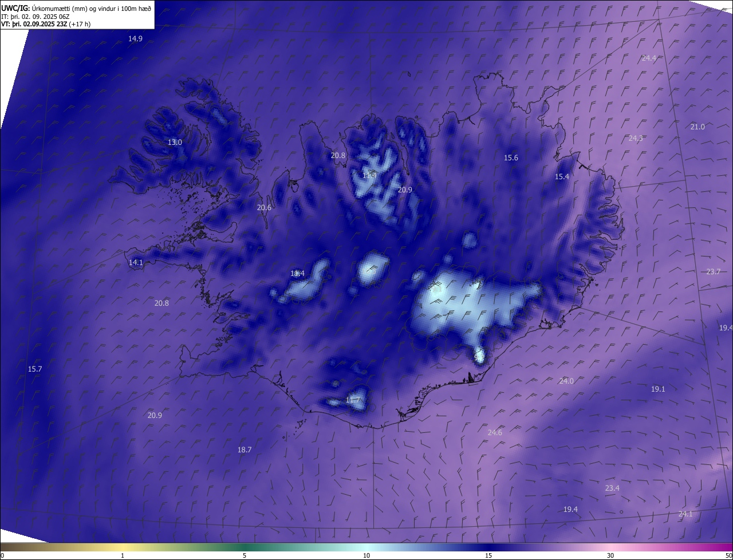Image resolution: width=733 pixels, height=560 pixels.
Task: Click the 15.4 value label
Action: (x=562, y=176)
